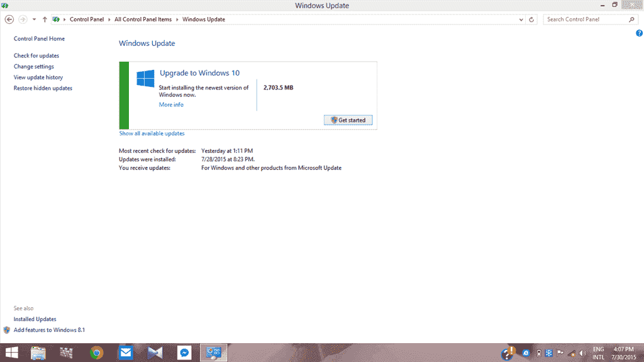This screenshot has width=644, height=362.
Task: Click Check for updates
Action: 36,55
